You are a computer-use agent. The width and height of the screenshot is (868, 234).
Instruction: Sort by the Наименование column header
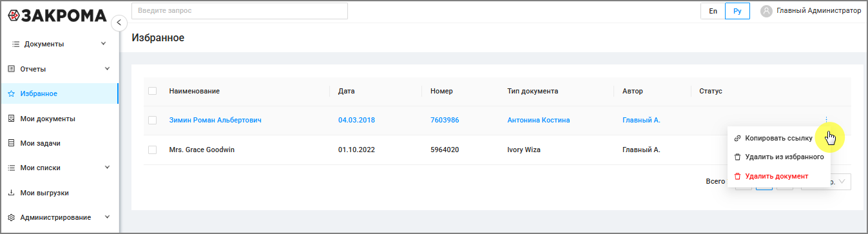click(195, 91)
